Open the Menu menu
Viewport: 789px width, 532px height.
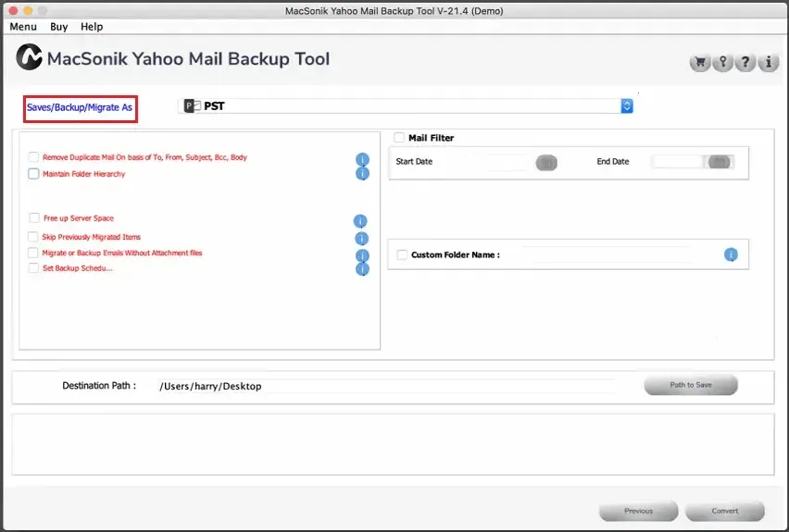(23, 27)
